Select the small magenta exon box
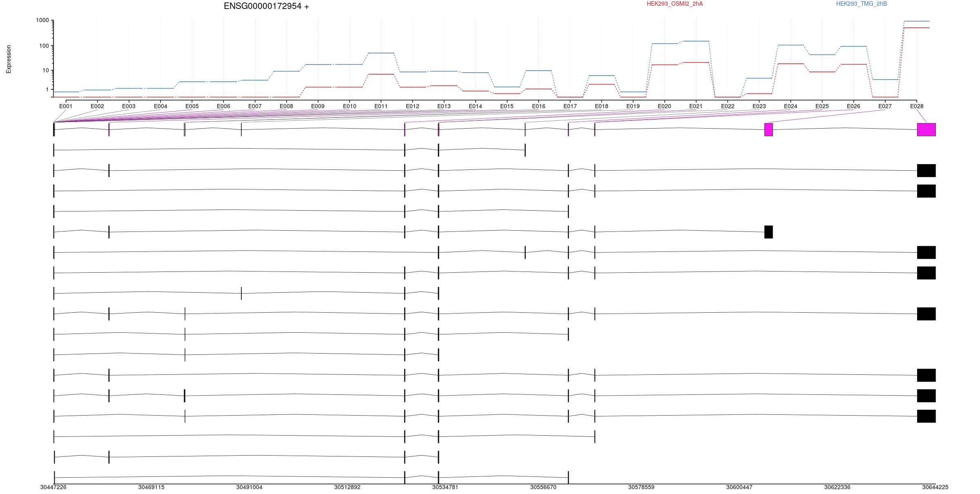Viewport: 980px width, 494px height. click(768, 130)
